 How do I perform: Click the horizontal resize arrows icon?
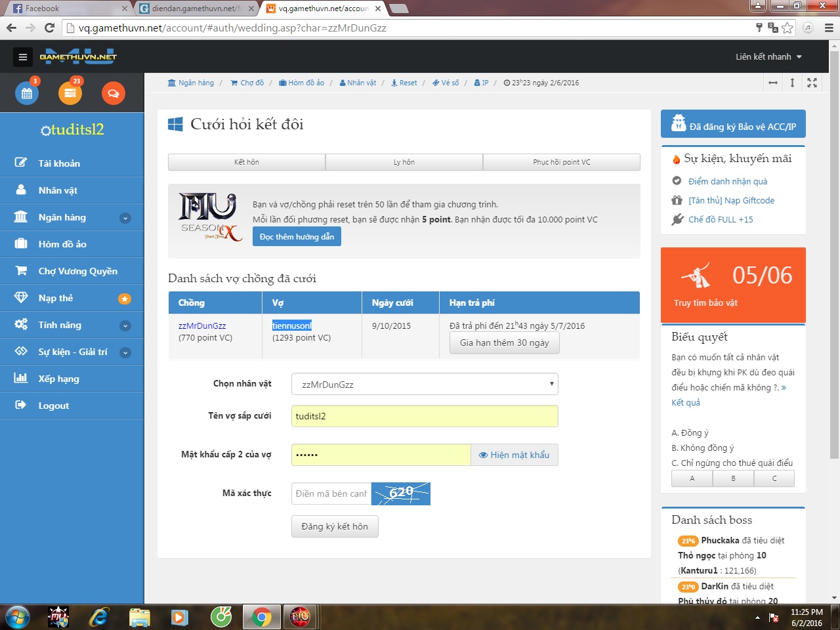(x=773, y=83)
